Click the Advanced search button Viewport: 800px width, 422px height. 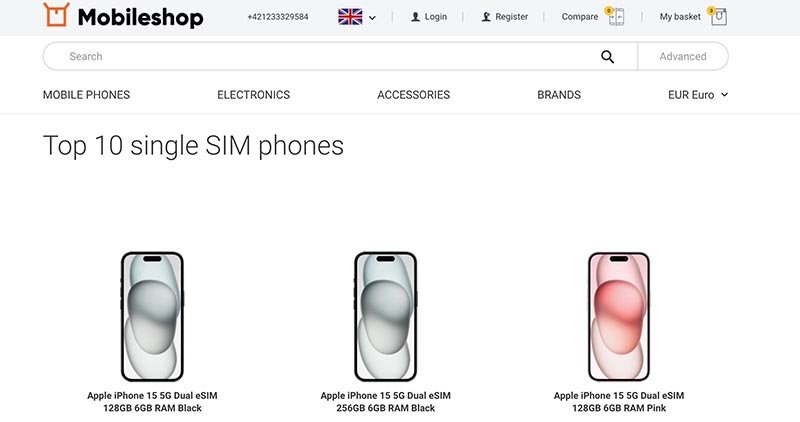point(683,57)
